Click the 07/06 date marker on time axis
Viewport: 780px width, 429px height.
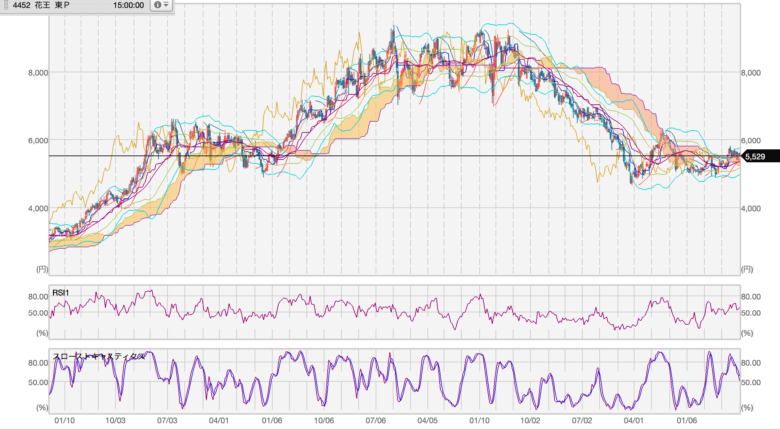coord(376,422)
